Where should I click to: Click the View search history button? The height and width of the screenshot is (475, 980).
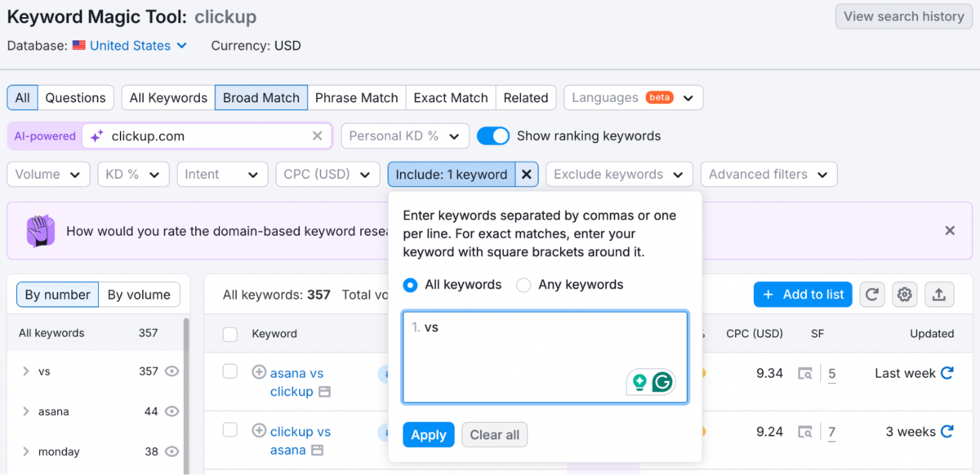pyautogui.click(x=904, y=16)
